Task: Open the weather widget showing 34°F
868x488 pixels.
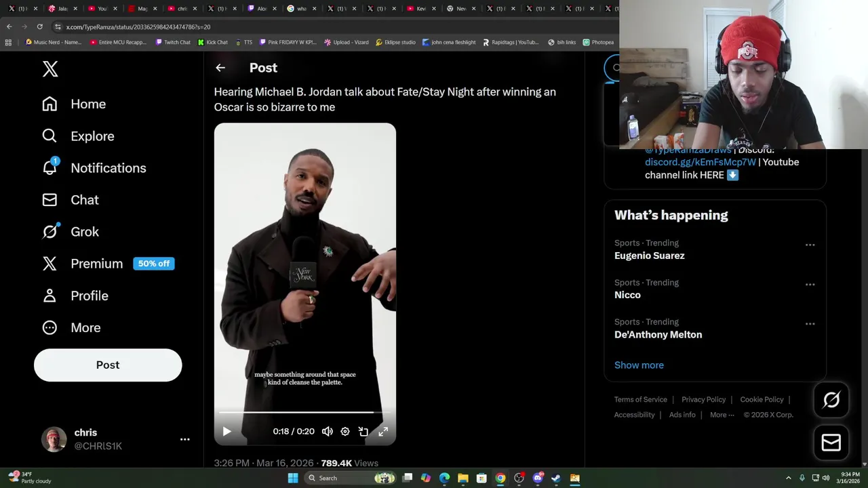Action: pos(31,478)
